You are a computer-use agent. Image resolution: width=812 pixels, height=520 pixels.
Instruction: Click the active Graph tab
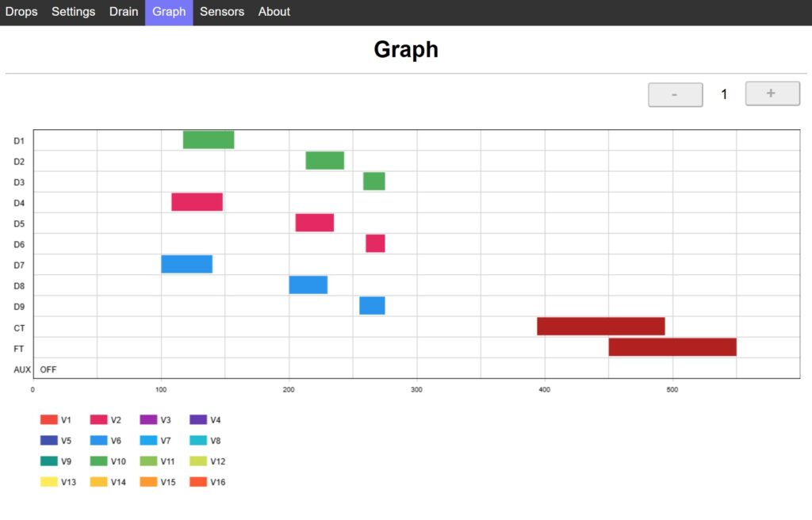click(169, 12)
